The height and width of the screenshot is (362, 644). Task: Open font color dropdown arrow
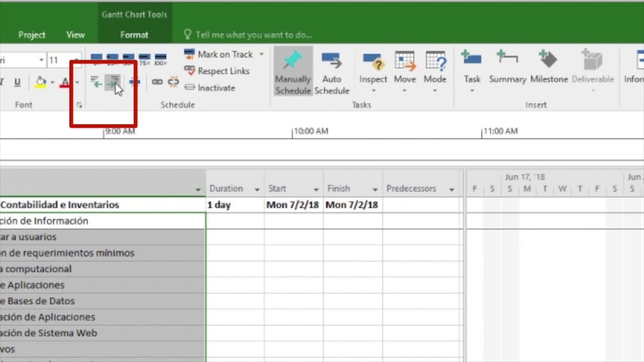[x=77, y=82]
